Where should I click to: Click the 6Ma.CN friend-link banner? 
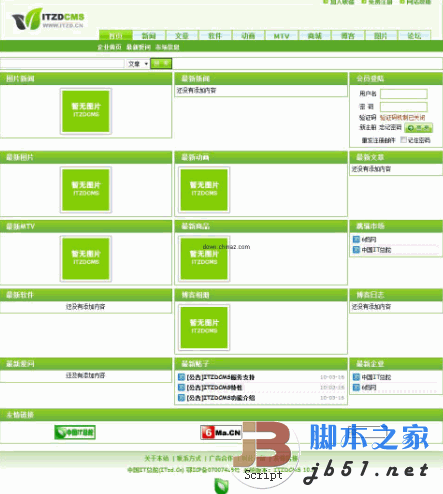(x=221, y=432)
